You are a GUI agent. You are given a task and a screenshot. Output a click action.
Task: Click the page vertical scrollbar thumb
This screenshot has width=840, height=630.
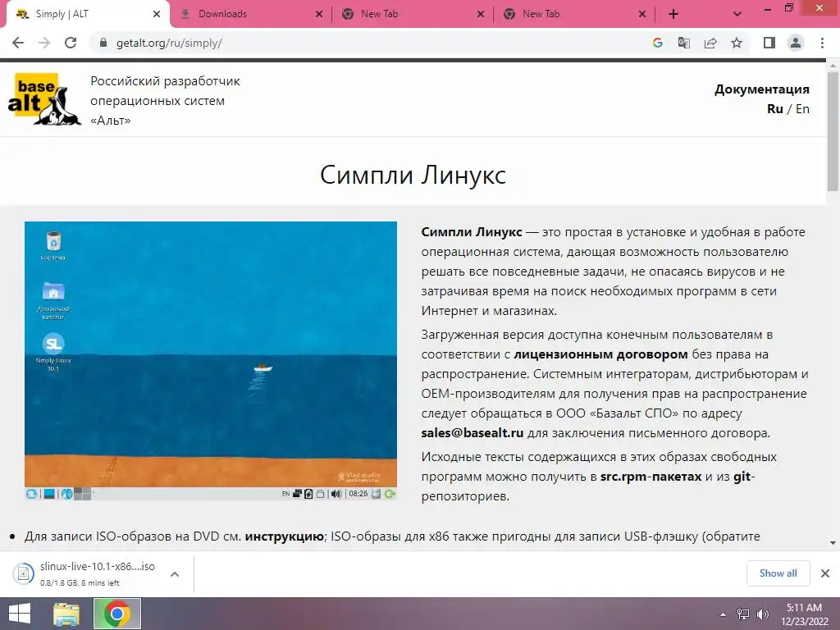pos(833,131)
